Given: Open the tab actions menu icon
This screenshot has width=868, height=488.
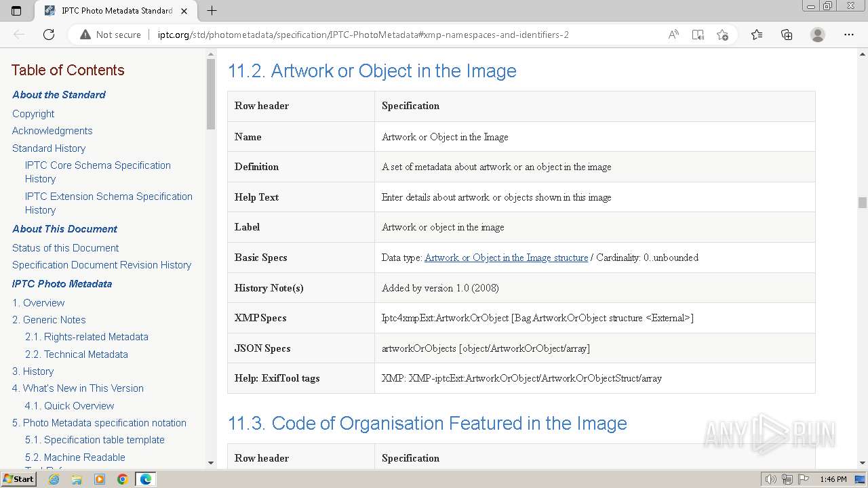Looking at the screenshot, I should pos(16,10).
